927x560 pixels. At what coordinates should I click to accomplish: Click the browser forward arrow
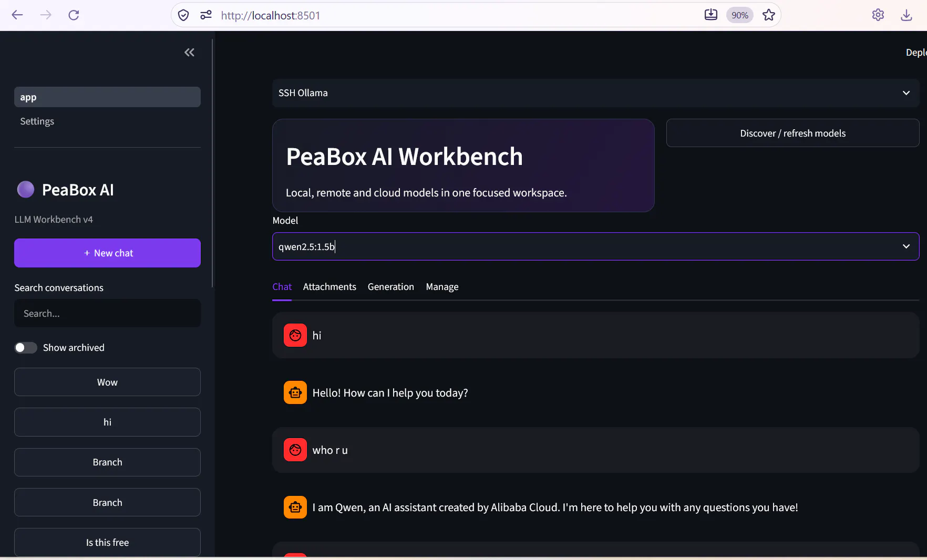46,15
